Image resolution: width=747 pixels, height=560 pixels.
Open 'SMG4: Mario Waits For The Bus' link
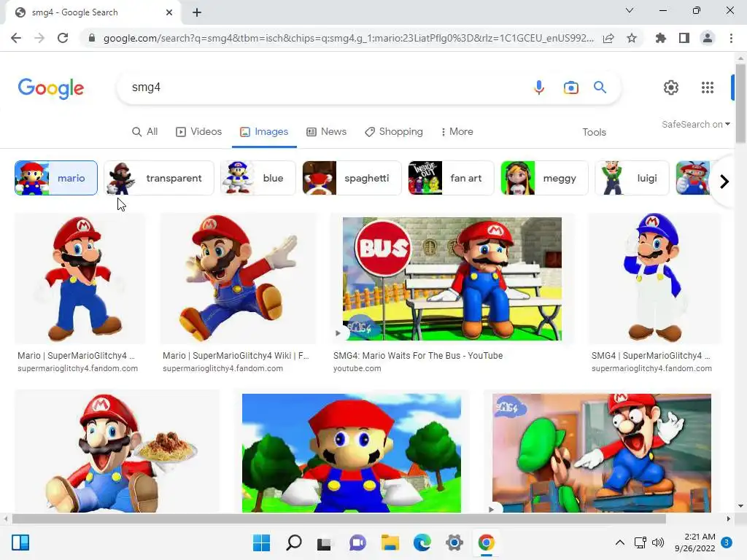click(418, 356)
